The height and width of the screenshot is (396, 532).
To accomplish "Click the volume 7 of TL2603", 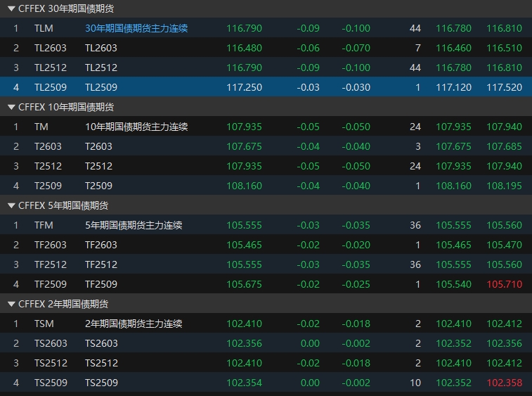I will (x=418, y=48).
